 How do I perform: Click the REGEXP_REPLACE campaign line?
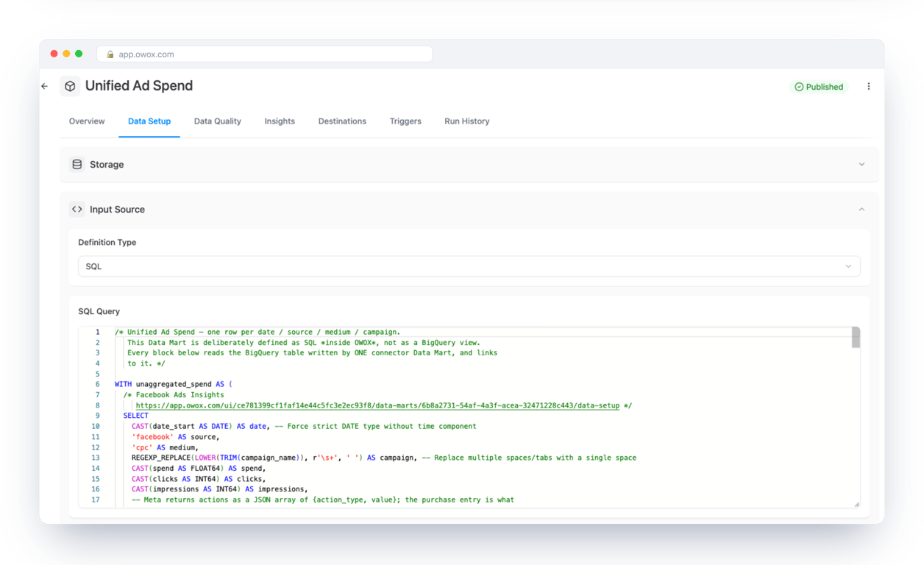click(x=384, y=458)
